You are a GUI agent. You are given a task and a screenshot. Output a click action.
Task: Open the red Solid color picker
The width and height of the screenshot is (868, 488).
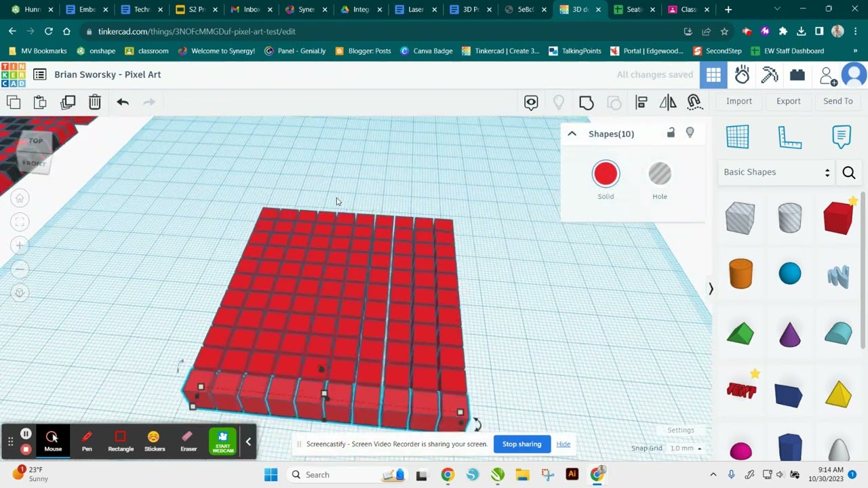pyautogui.click(x=606, y=174)
